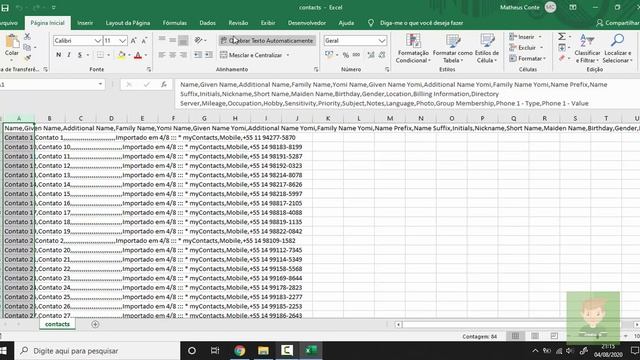Image resolution: width=640 pixels, height=360 pixels.
Task: Open Chrome from the taskbar
Action: [240, 351]
